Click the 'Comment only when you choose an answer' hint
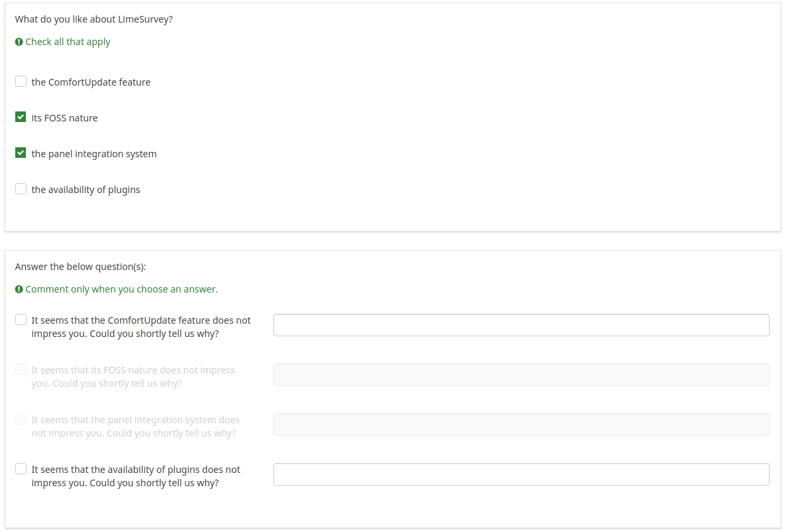The width and height of the screenshot is (785, 532). coord(121,289)
